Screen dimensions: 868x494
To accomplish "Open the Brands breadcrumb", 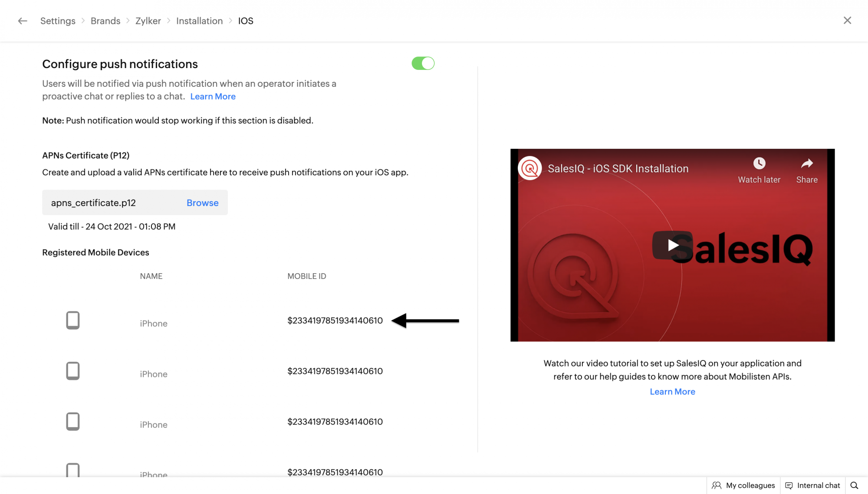I will point(105,21).
